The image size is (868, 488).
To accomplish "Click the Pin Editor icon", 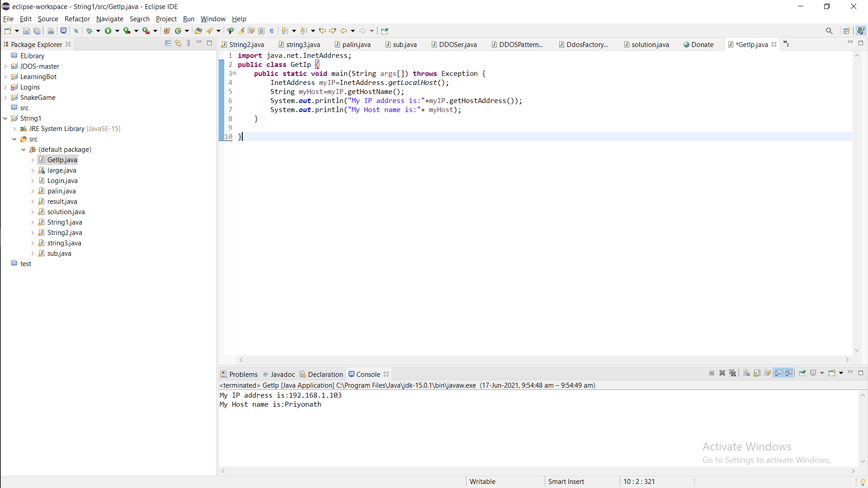I will pyautogui.click(x=385, y=31).
